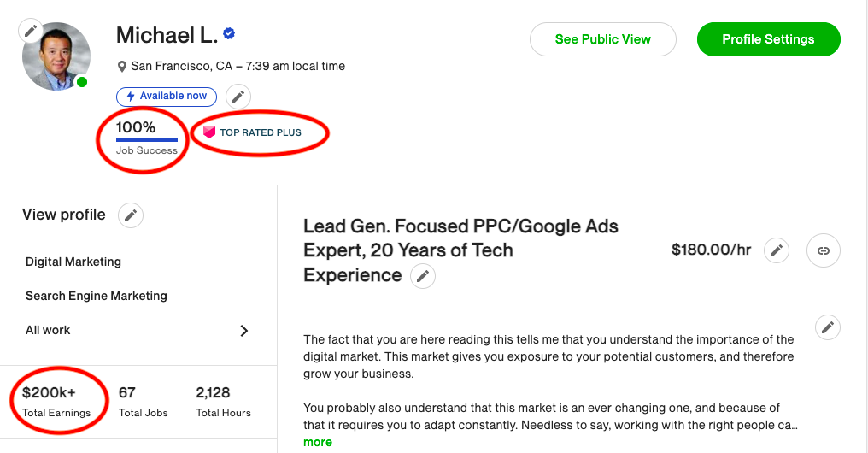Click the edit pencil on profile photo
This screenshot has width=868, height=453.
click(x=31, y=32)
